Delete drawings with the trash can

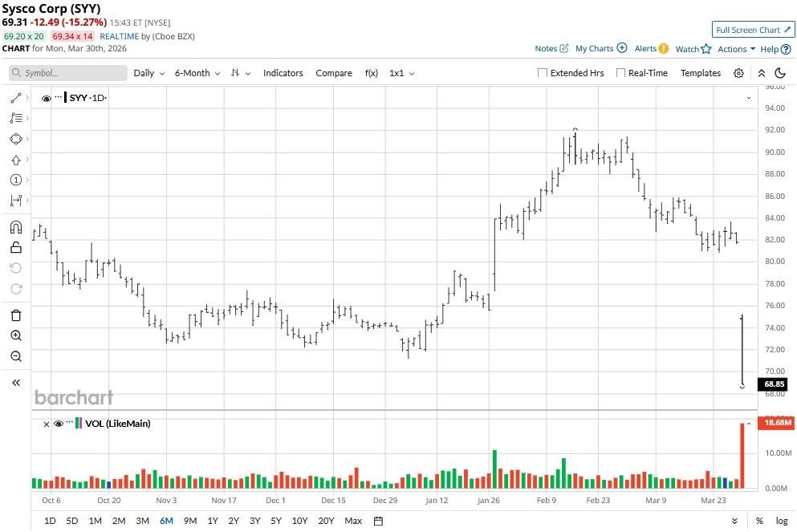pyautogui.click(x=16, y=315)
